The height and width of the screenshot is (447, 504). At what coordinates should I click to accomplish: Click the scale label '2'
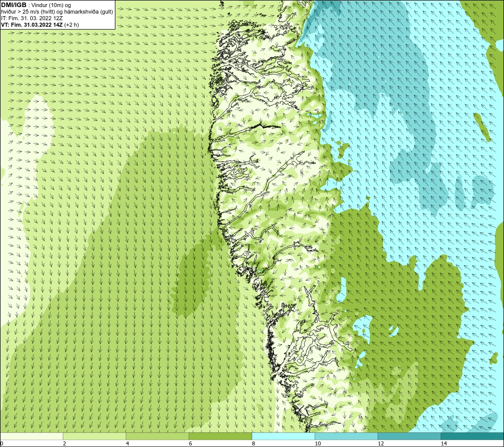pos(65,443)
